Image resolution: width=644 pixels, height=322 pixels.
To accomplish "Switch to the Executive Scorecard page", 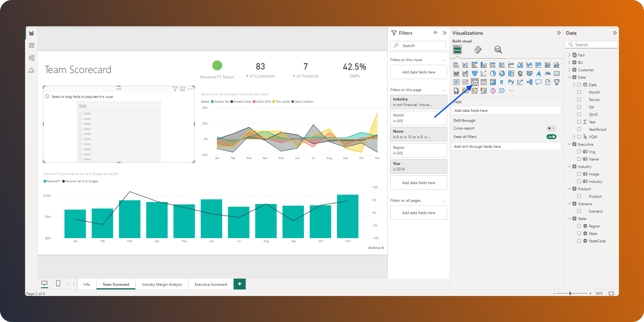I will click(211, 284).
